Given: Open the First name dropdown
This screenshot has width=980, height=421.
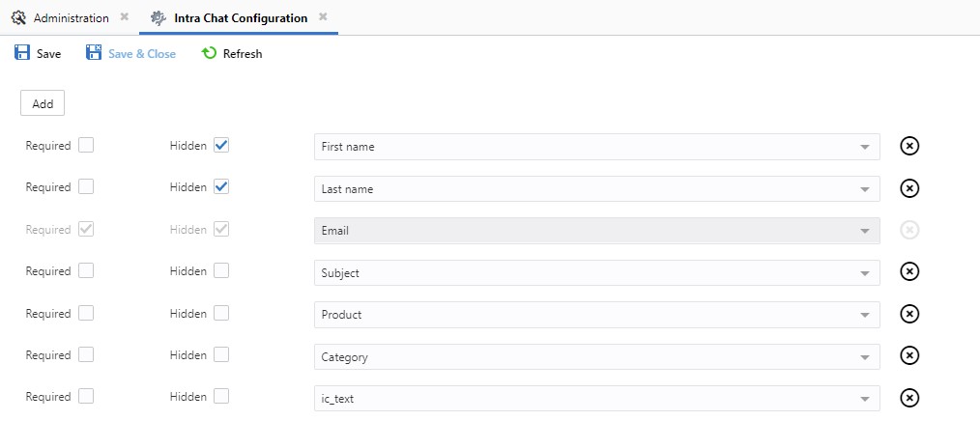Looking at the screenshot, I should [597, 147].
